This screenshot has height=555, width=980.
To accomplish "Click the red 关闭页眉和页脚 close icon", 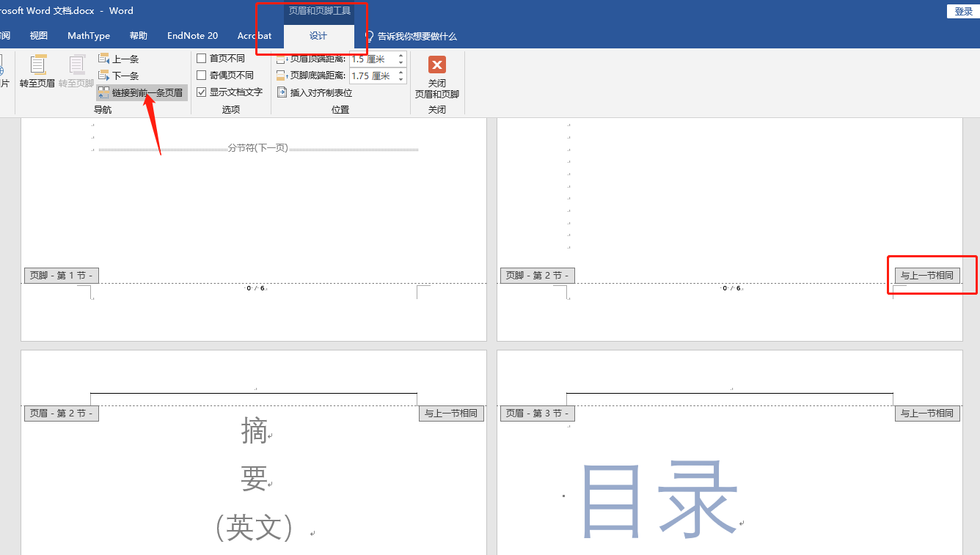I will 436,65.
